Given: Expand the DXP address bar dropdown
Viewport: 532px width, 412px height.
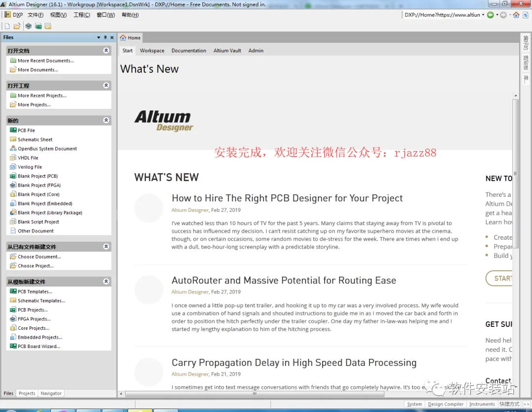Looking at the screenshot, I should (483, 15).
